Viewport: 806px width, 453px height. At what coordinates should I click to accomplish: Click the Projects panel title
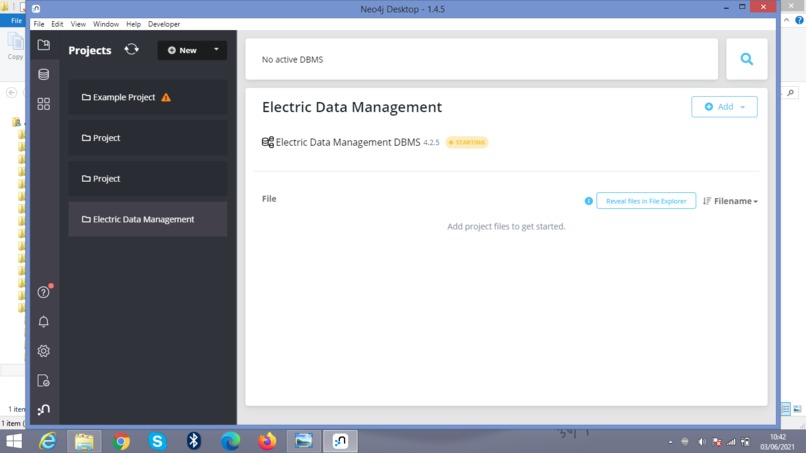[x=89, y=50]
